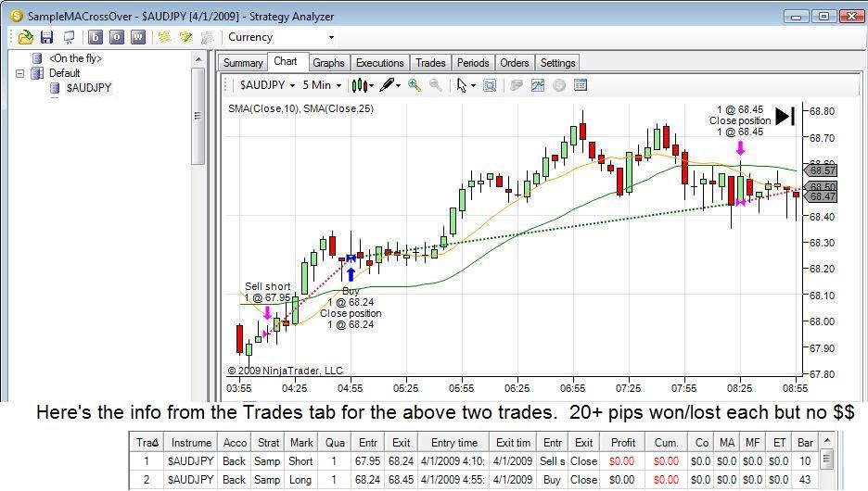Image resolution: width=868 pixels, height=491 pixels.
Task: Click the trades table scrollbar up arrow
Action: point(827,441)
